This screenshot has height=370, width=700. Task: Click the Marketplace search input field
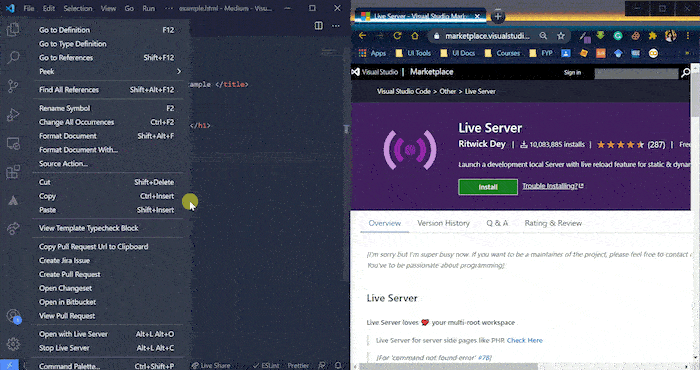pos(636,73)
